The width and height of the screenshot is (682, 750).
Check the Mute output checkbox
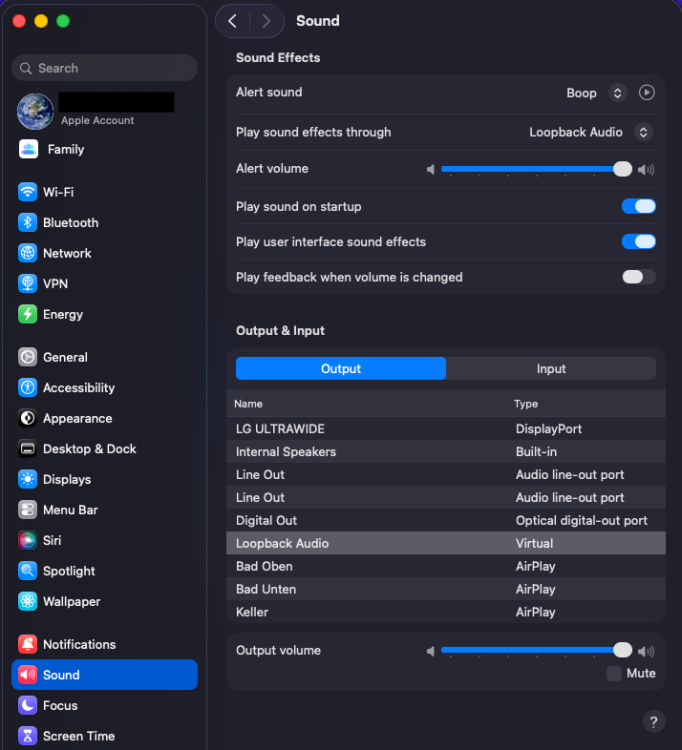614,673
